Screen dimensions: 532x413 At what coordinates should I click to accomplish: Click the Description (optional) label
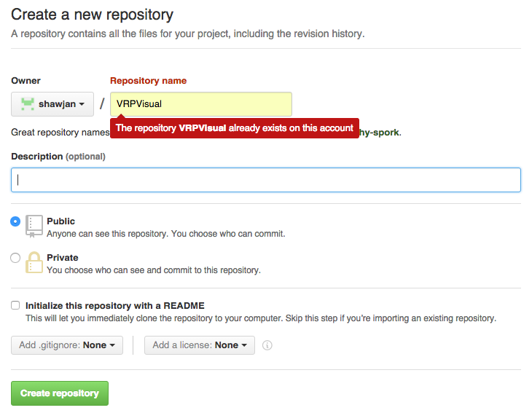click(x=58, y=157)
